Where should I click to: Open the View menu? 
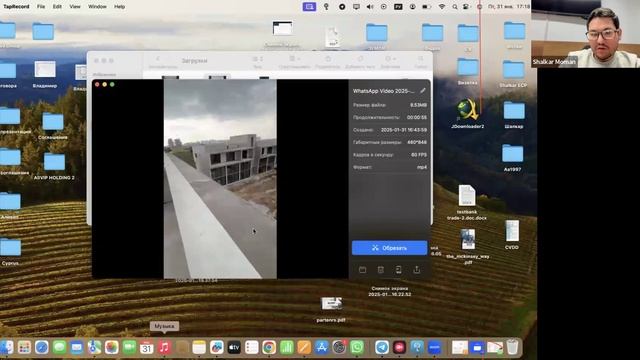pos(75,7)
